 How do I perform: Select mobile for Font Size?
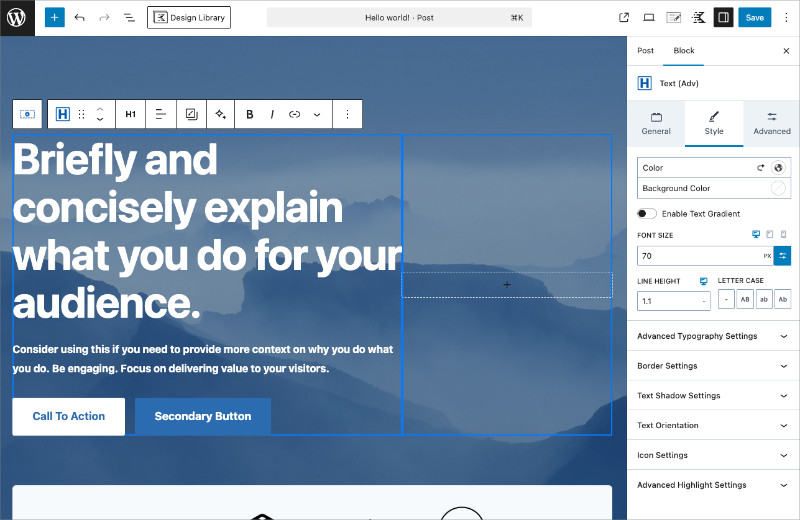[x=784, y=234]
